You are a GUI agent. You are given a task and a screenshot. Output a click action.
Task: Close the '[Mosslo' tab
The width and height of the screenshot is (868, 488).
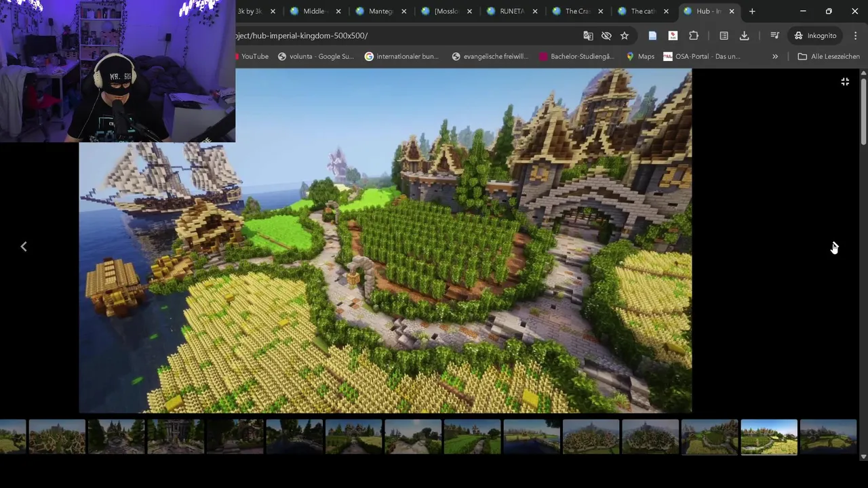point(469,11)
